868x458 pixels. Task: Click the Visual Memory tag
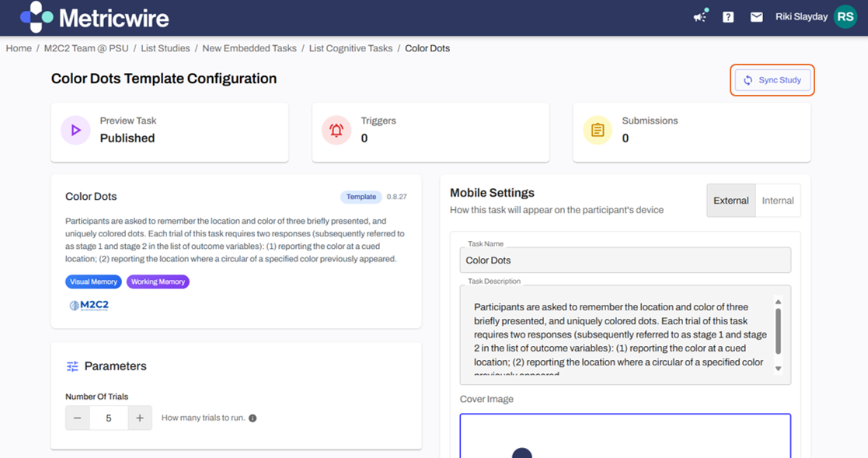[x=93, y=281]
